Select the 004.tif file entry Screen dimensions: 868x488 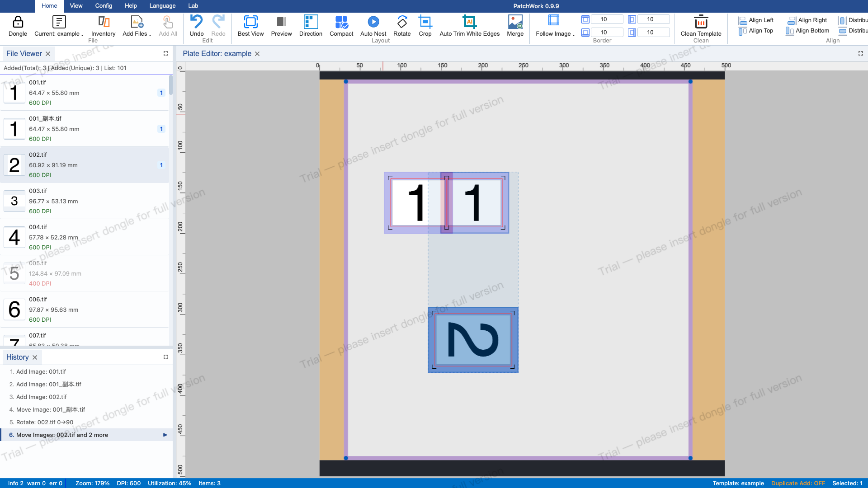(x=85, y=237)
